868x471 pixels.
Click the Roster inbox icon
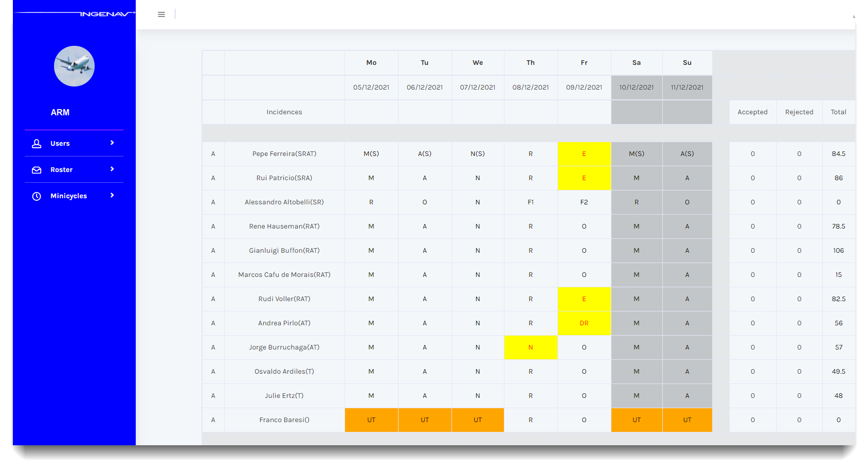pyautogui.click(x=37, y=169)
